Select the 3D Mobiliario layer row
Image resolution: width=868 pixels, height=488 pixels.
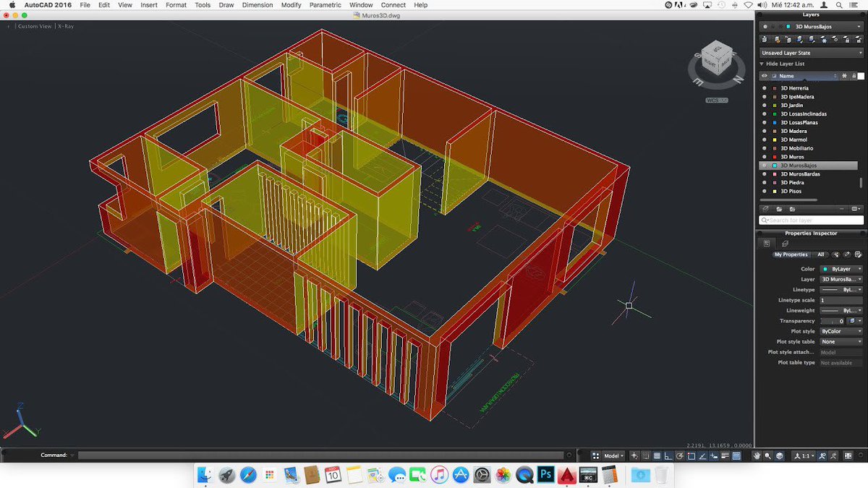(808, 148)
